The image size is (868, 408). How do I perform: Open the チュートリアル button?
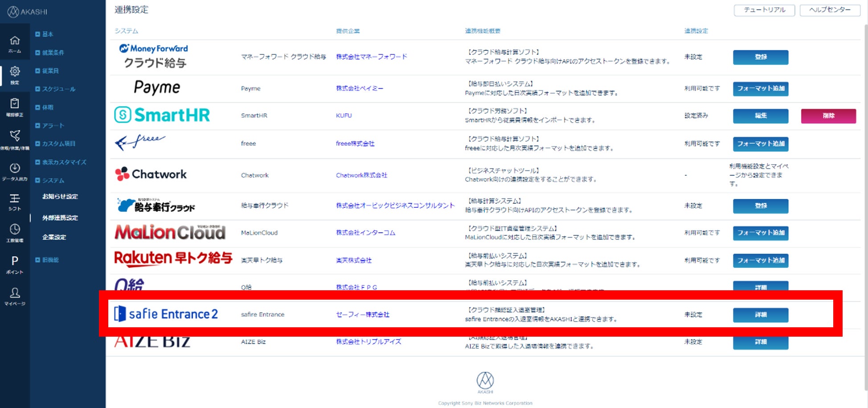[x=765, y=10]
